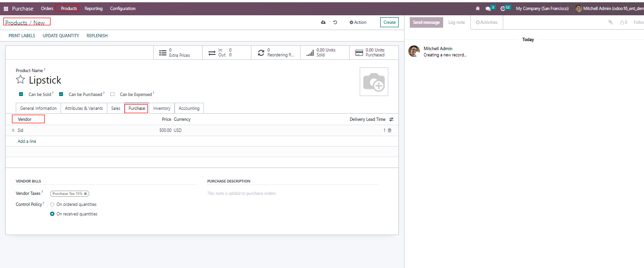644x268 pixels.
Task: Open the activities clock icon
Action: click(x=503, y=9)
